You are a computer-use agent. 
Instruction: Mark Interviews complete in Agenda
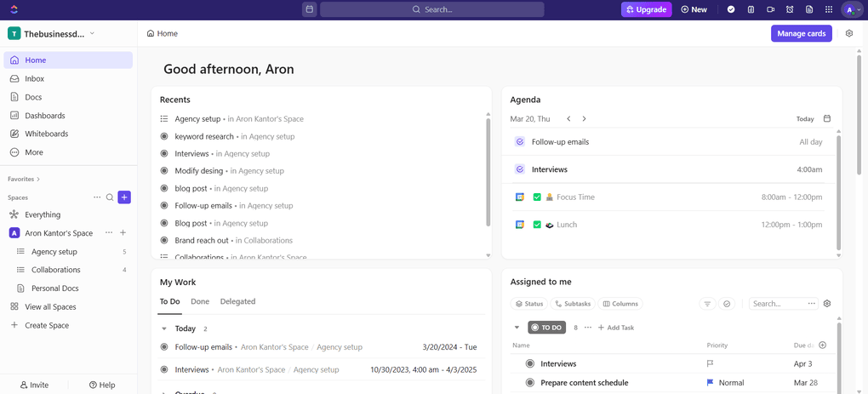pyautogui.click(x=519, y=169)
